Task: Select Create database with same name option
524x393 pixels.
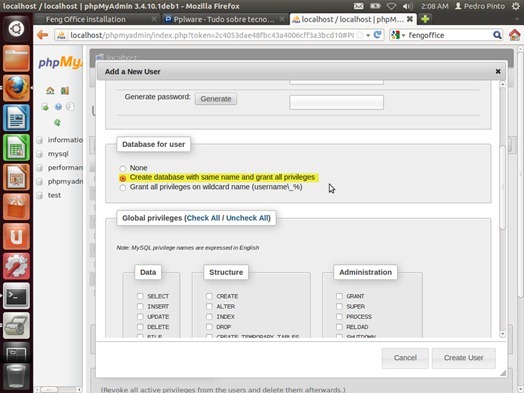Action: [123, 178]
